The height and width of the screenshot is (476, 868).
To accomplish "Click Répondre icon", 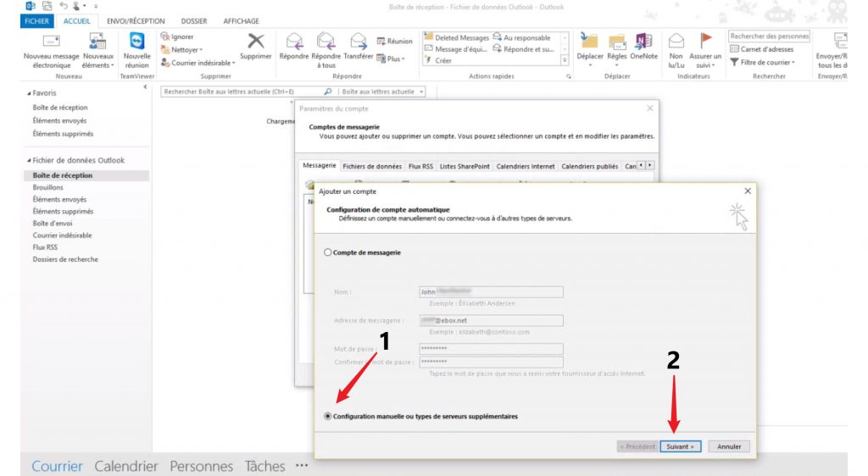I will (x=294, y=42).
